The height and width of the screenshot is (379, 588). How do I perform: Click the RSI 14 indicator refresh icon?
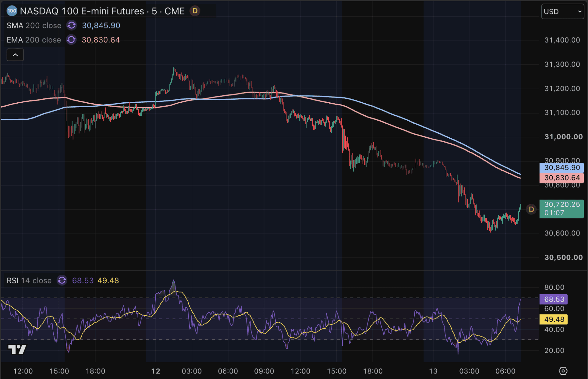(x=62, y=281)
